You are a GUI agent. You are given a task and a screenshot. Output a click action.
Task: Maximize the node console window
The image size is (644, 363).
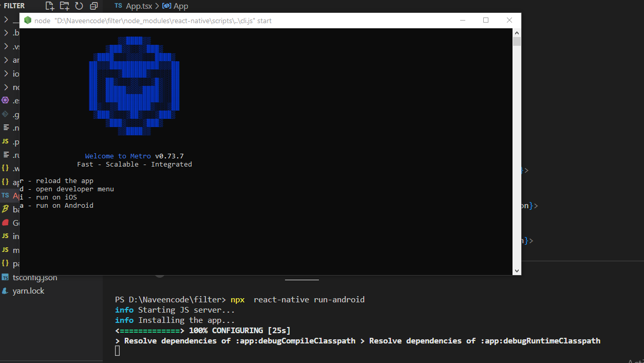click(x=486, y=21)
